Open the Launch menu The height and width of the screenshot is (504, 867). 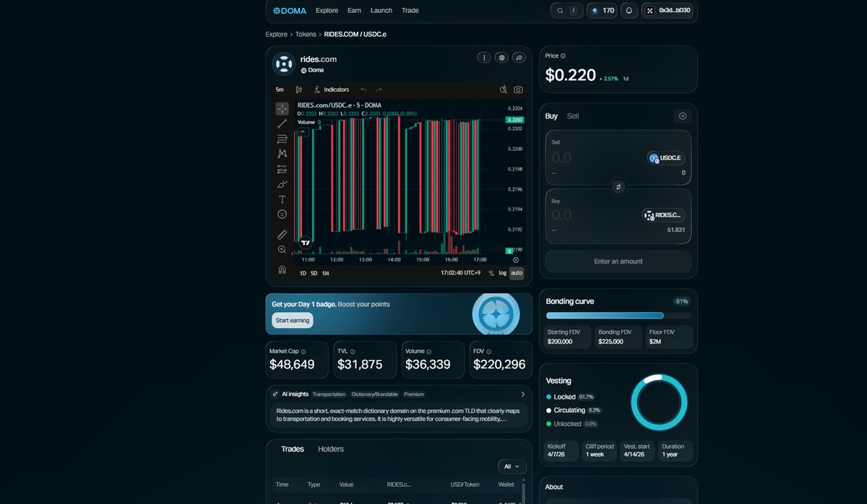(x=381, y=11)
